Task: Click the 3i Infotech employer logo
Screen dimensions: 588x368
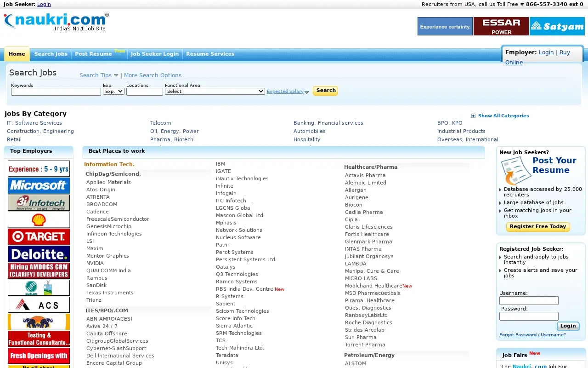Action: click(39, 203)
